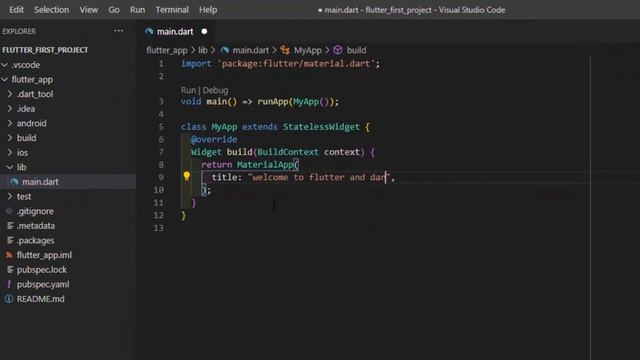Viewport: 640px width, 360px height.
Task: Switch to the main.dart editor tab
Action: (x=176, y=31)
